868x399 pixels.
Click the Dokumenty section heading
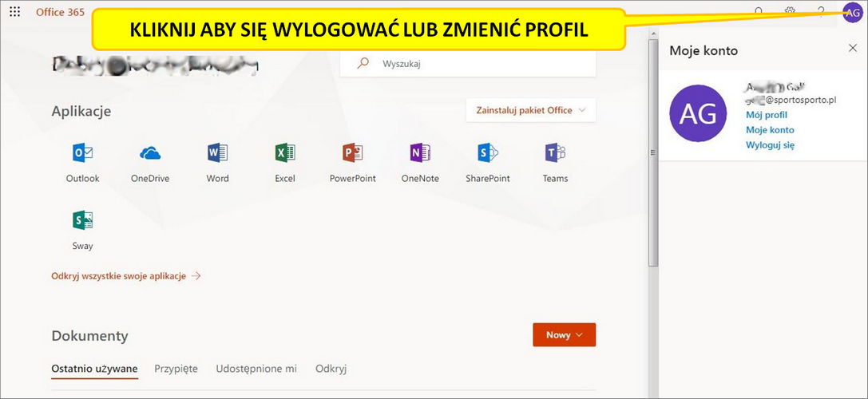click(x=89, y=336)
